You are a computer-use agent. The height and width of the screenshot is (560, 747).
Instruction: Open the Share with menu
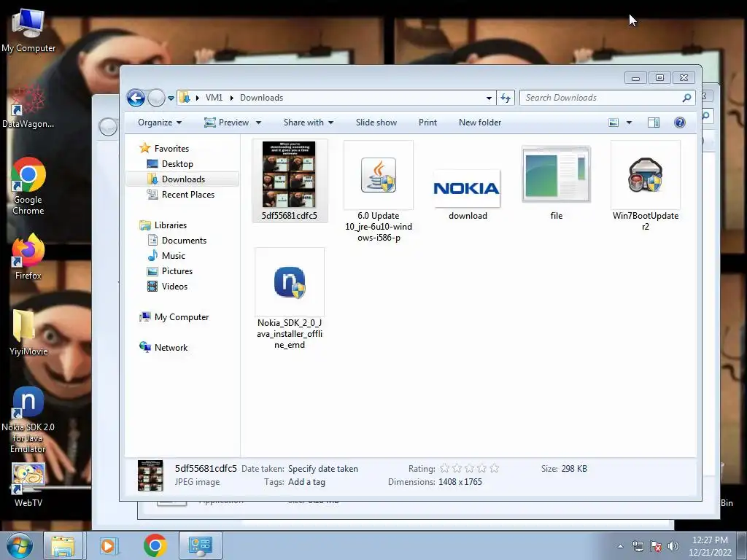(309, 122)
